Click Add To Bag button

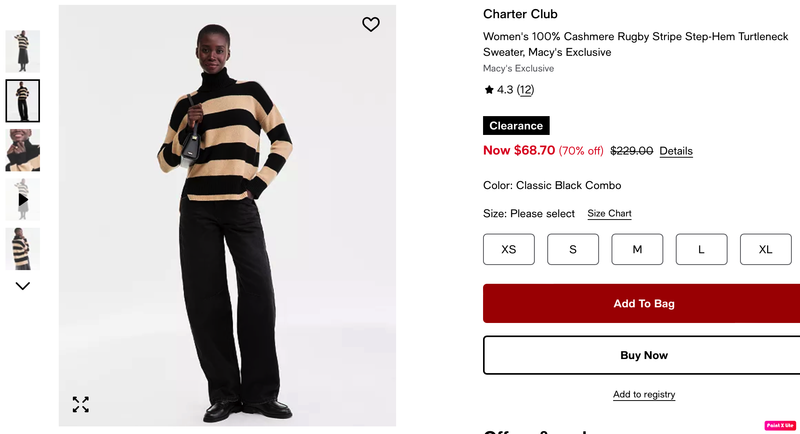pyautogui.click(x=644, y=303)
